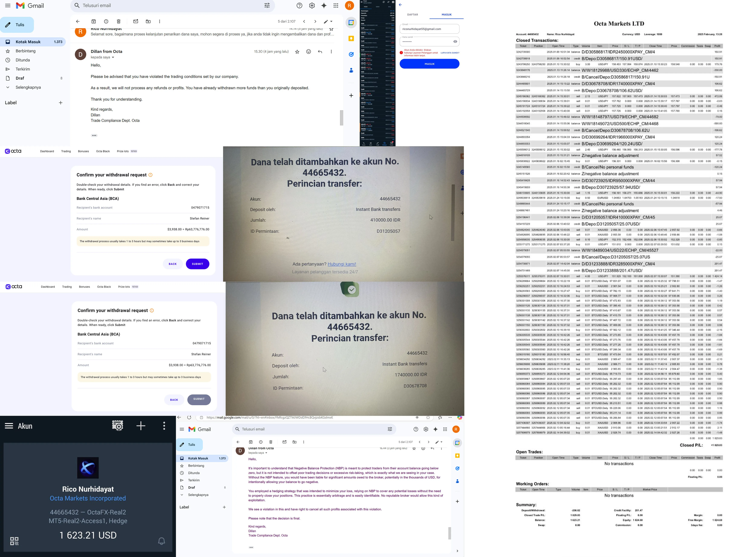Open Google Calendar side panel in upper Gmail

tap(351, 23)
